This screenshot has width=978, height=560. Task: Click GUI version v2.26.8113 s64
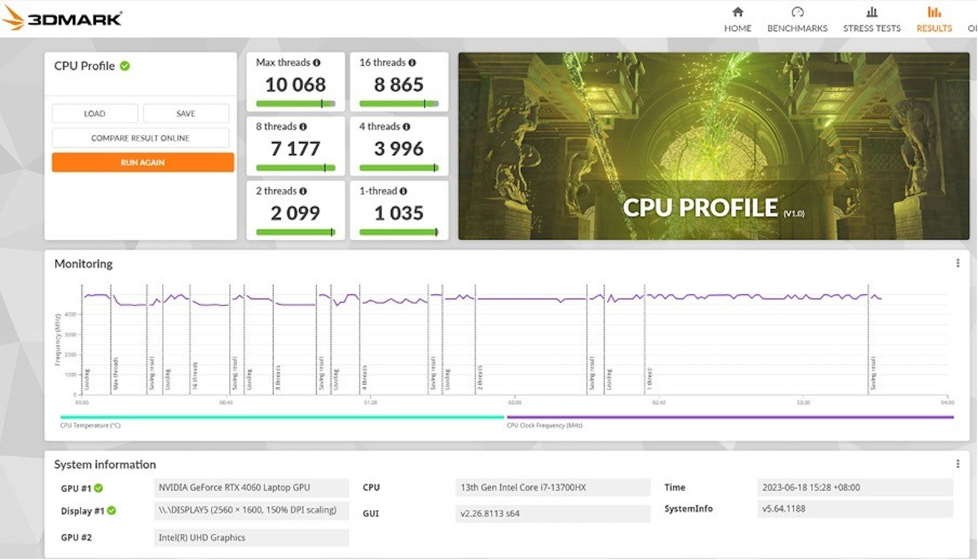coord(553,513)
